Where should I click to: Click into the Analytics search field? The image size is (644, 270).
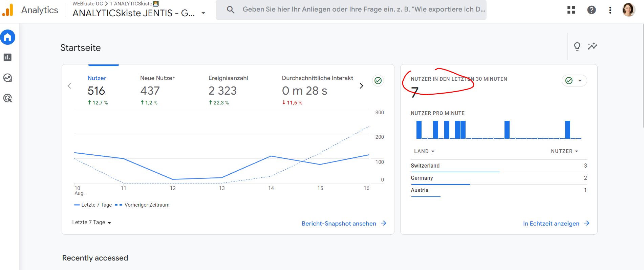coord(362,9)
